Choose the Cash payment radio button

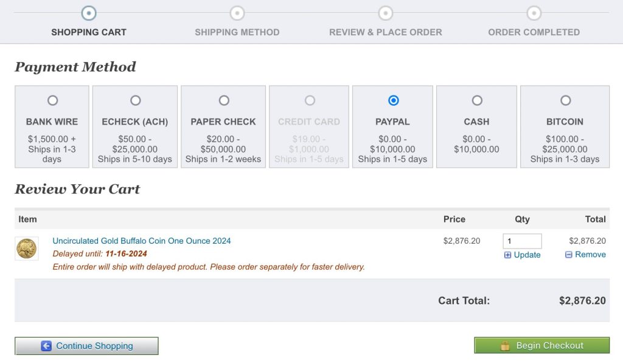tap(477, 100)
